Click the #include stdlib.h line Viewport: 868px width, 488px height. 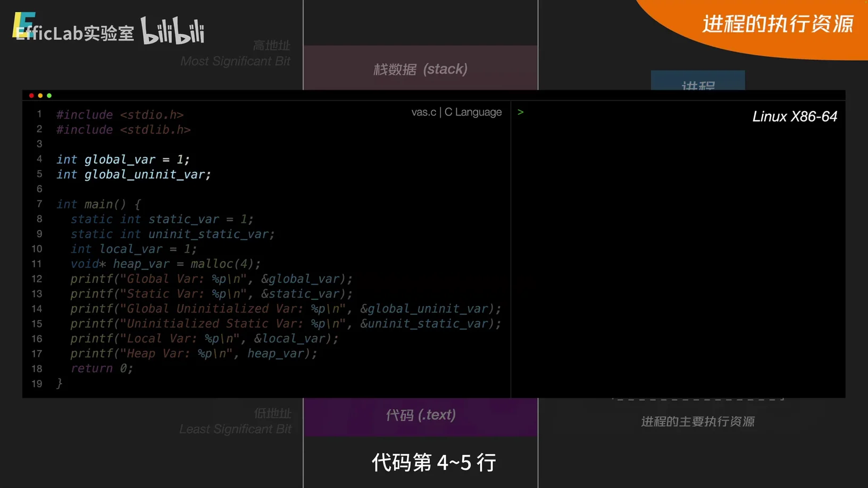click(123, 130)
